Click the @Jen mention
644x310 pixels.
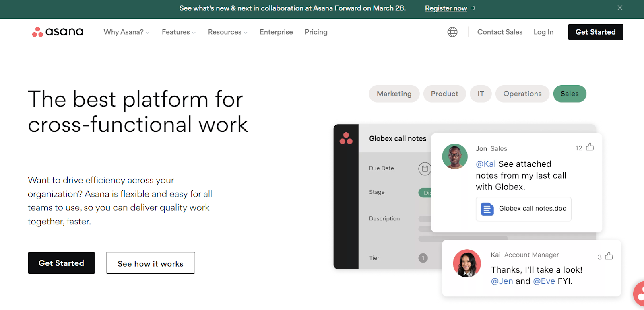click(502, 281)
